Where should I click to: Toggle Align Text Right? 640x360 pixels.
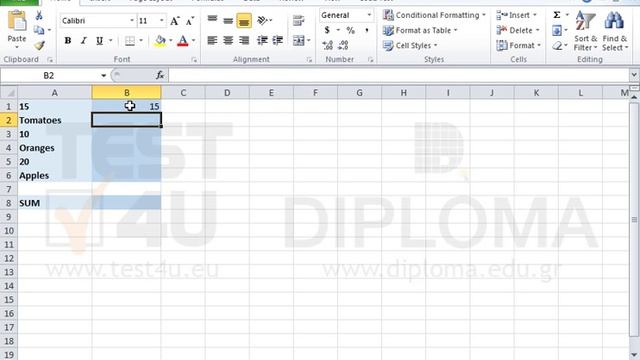click(x=244, y=40)
